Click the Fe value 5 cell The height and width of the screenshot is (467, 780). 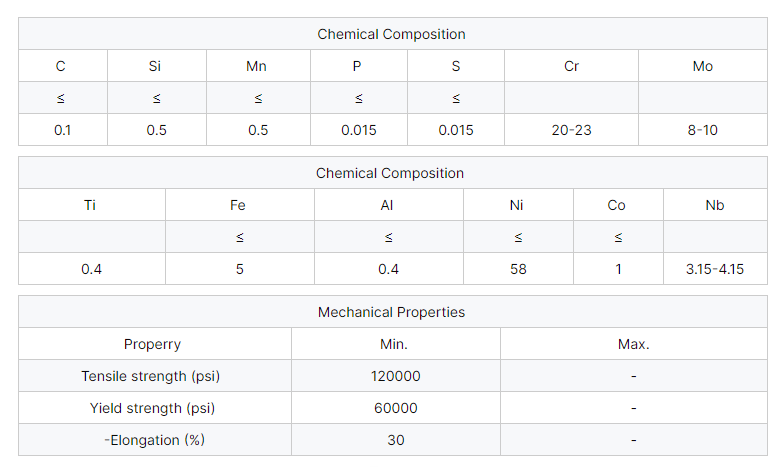pos(239,269)
